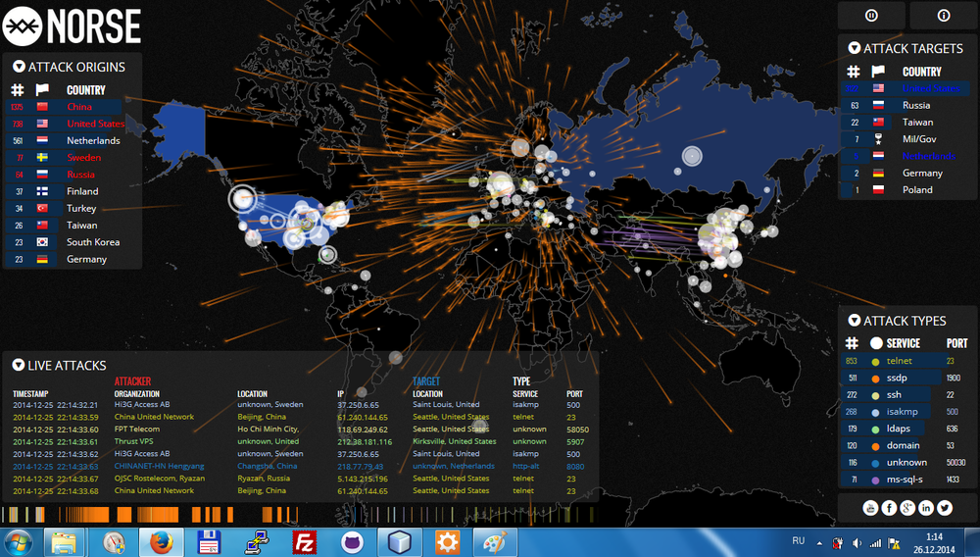Click the PORT column header in Attack Types
Viewport: 980px width, 557px height.
(956, 342)
